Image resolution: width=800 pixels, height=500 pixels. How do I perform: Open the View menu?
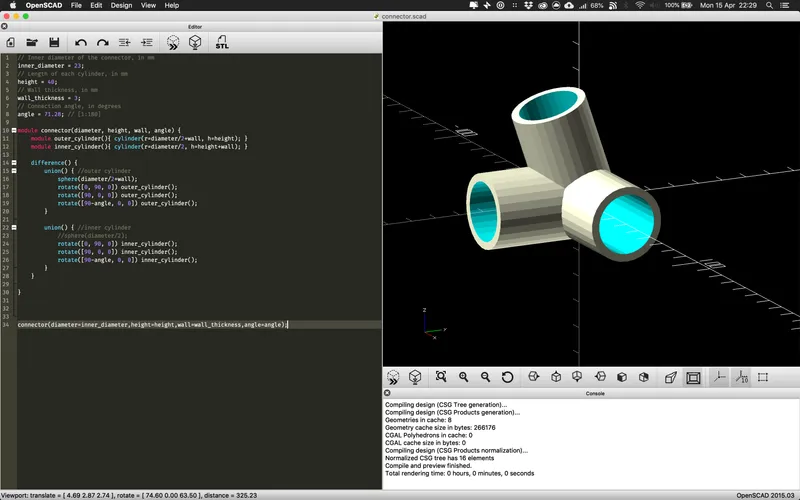click(x=148, y=5)
